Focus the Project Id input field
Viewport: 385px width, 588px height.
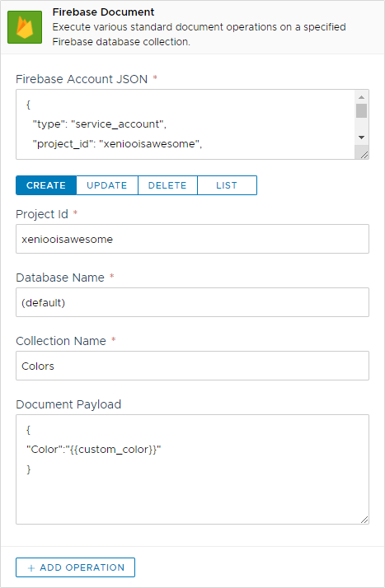coord(192,239)
